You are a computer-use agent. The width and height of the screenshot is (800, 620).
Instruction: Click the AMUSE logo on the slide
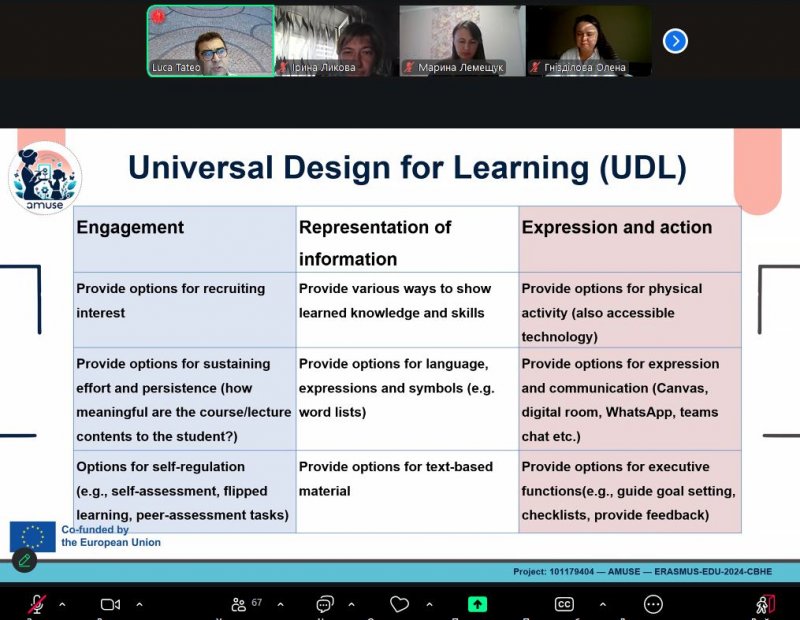tap(45, 178)
